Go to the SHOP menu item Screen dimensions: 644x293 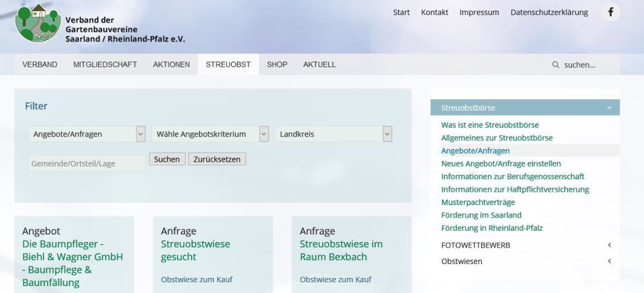pyautogui.click(x=277, y=65)
